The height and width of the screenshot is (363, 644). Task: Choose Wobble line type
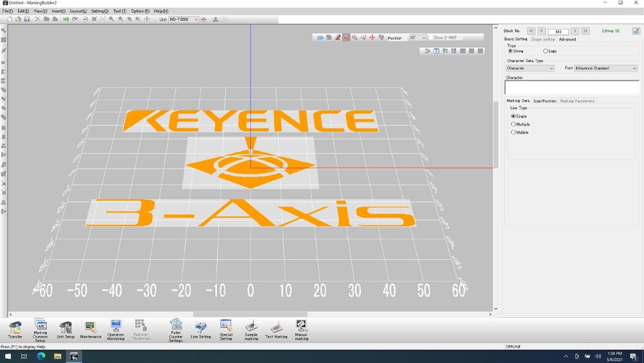513,132
